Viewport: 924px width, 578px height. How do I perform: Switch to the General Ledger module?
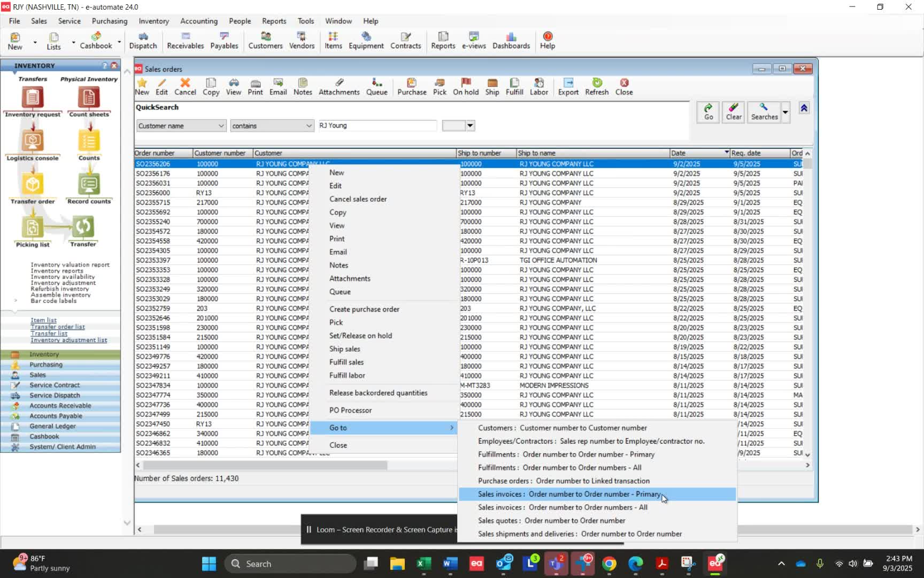(60, 426)
